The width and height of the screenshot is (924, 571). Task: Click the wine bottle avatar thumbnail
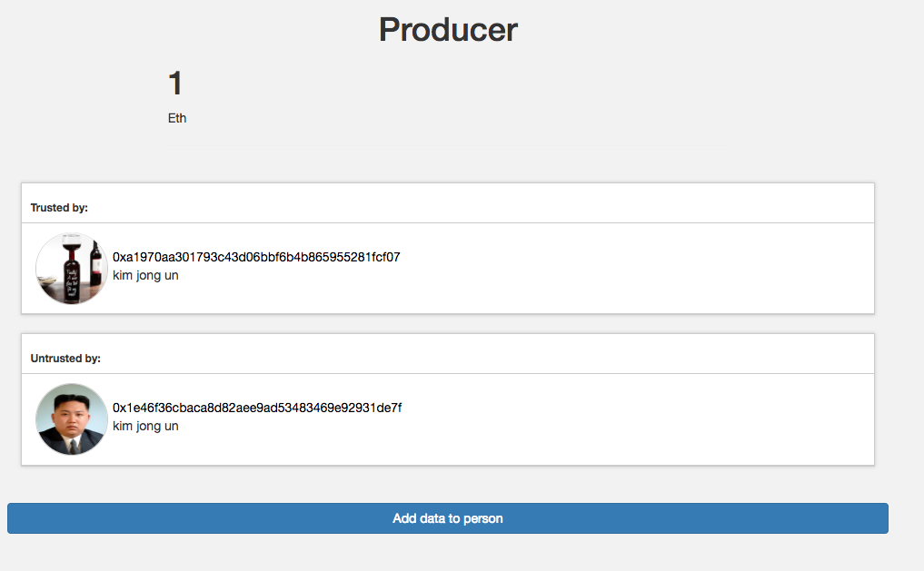click(x=72, y=268)
